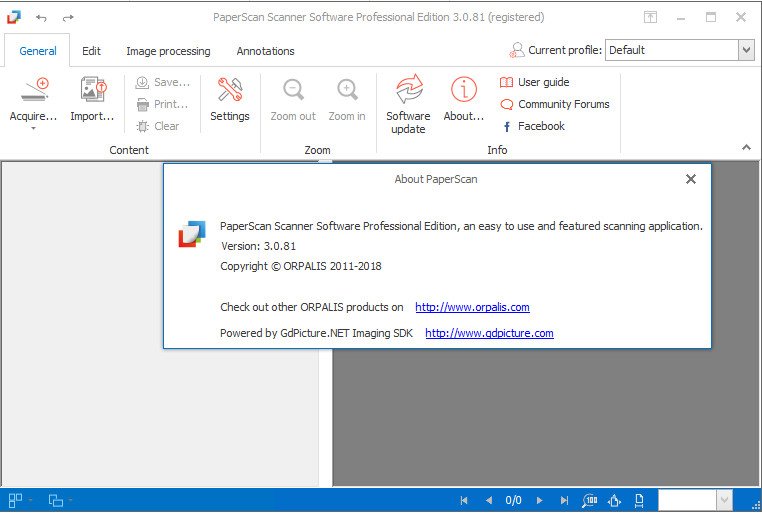This screenshot has height=513, width=762.
Task: Click the Zoom in magnifier
Action: 347,89
